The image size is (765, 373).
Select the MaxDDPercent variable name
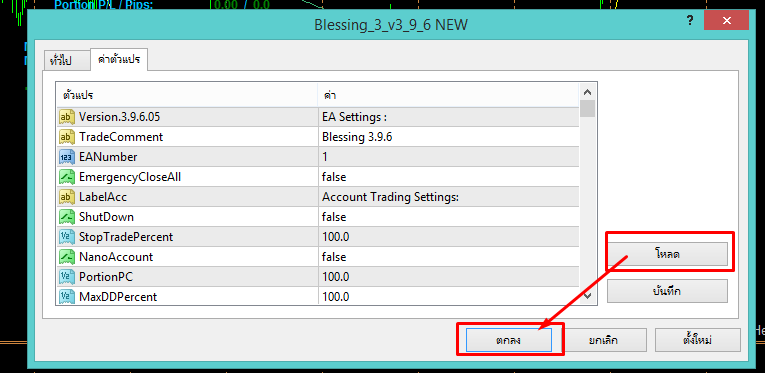point(118,296)
